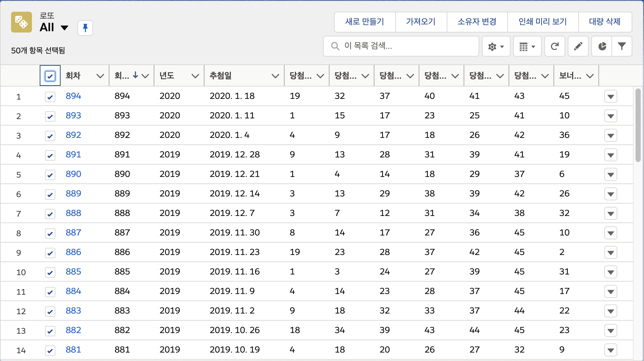
Task: Uncheck the select-all header checkbox
Action: tap(50, 76)
